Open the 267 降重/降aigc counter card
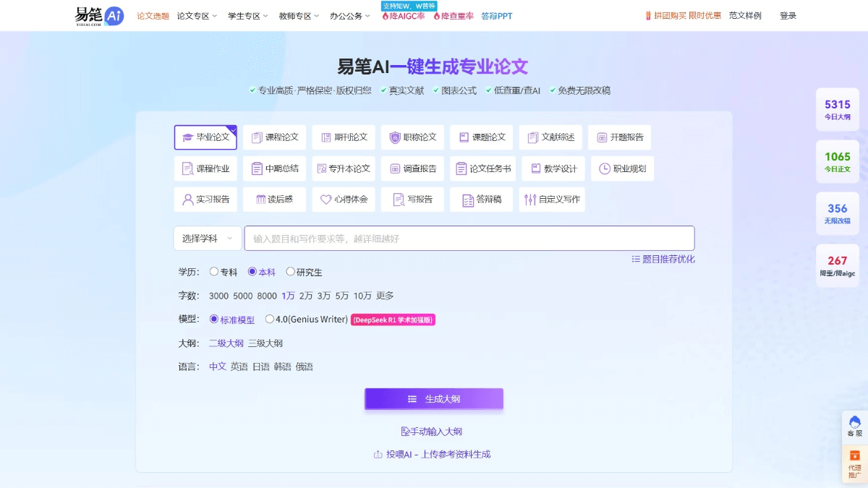This screenshot has height=488, width=868. [838, 266]
